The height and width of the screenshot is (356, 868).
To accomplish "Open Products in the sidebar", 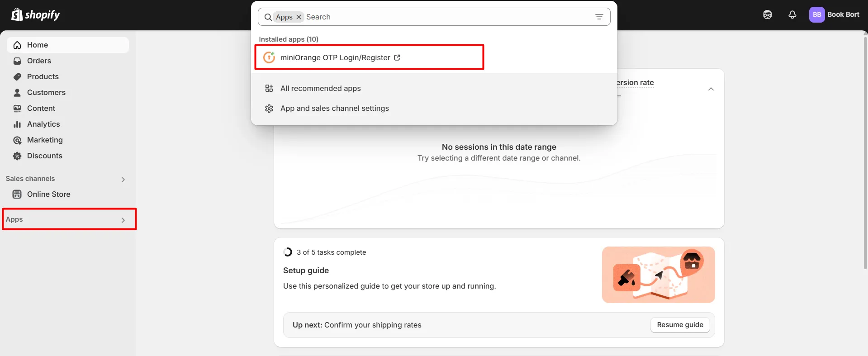I will click(x=68, y=76).
